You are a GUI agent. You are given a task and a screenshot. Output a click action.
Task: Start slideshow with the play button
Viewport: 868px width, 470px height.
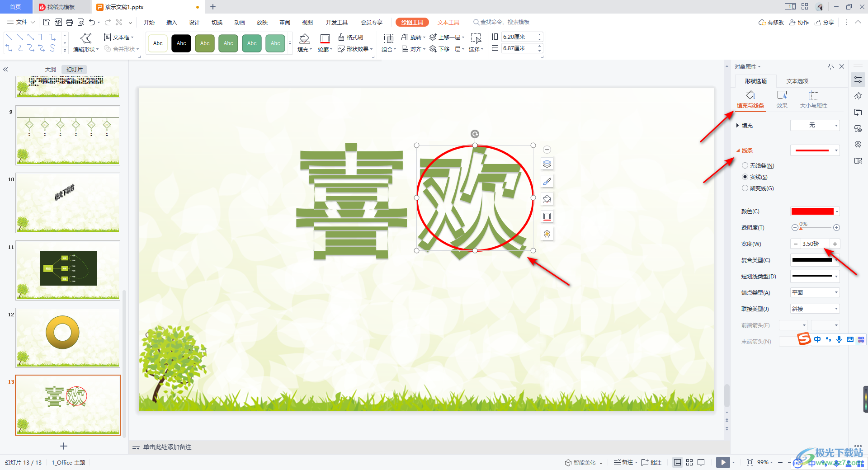(x=723, y=462)
